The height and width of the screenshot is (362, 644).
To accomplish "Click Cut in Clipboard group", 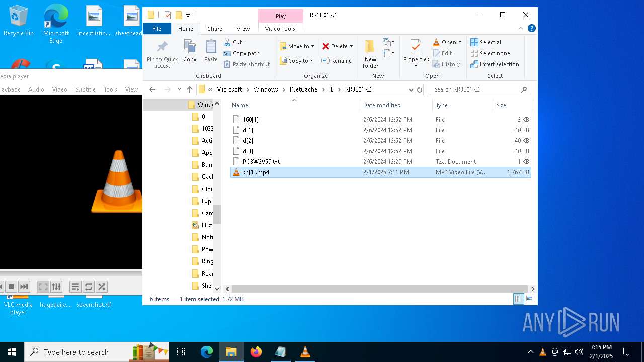I will 233,42.
